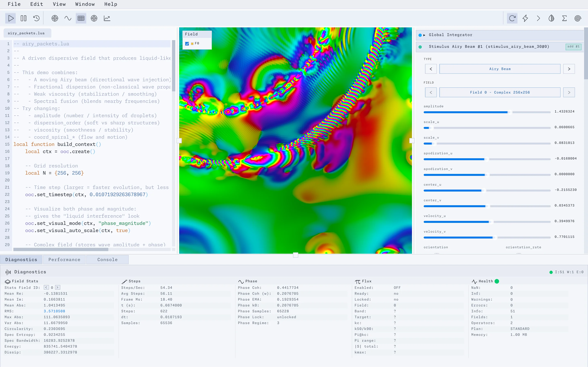This screenshot has width=588, height=367.
Task: Click the lightning bolt icon
Action: [x=525, y=18]
